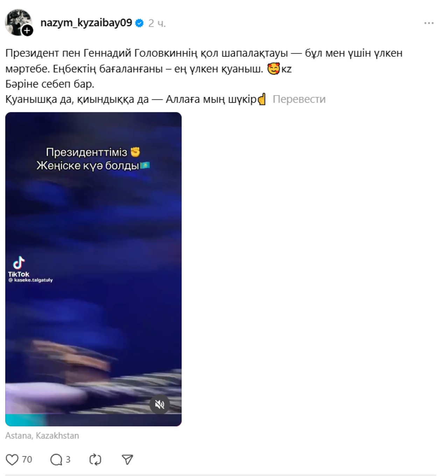Play the TikTok video thumbnail
Image resolution: width=448 pixels, height=476 pixels.
[93, 269]
